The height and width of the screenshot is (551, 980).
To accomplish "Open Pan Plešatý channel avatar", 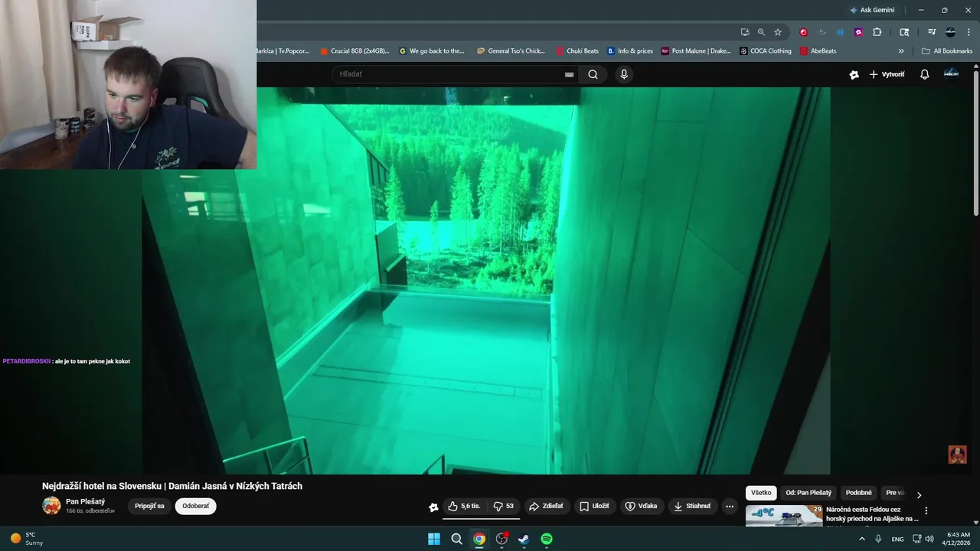I will tap(51, 505).
